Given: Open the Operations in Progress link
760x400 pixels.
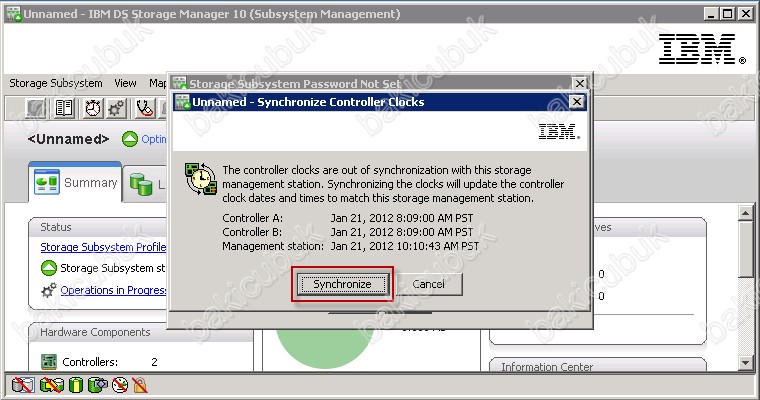Looking at the screenshot, I should click(x=113, y=290).
